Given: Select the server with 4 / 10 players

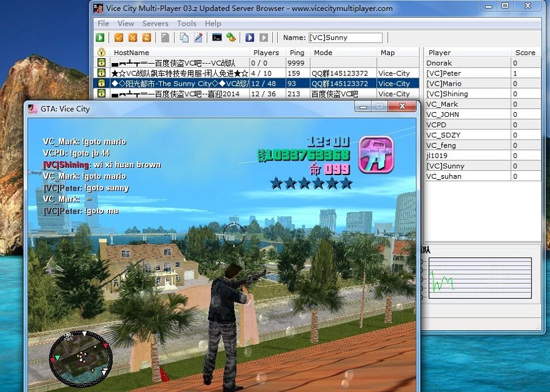Looking at the screenshot, I should 257,73.
